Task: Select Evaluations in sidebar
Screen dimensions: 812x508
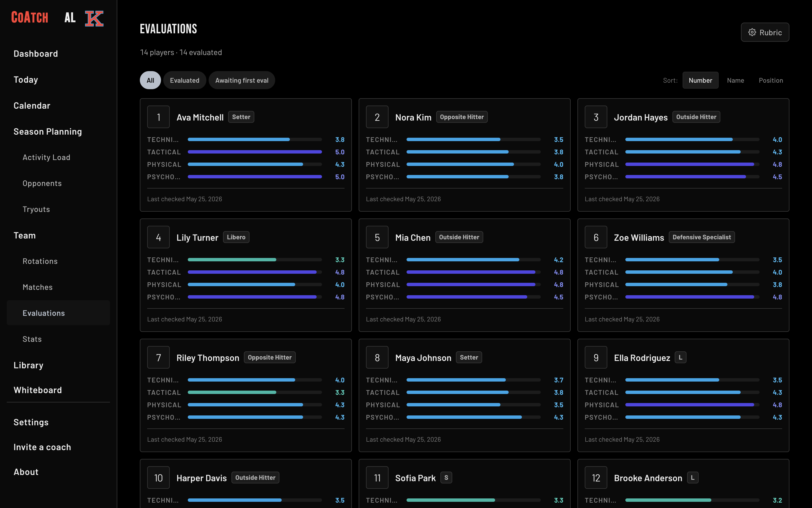Action: click(x=58, y=313)
